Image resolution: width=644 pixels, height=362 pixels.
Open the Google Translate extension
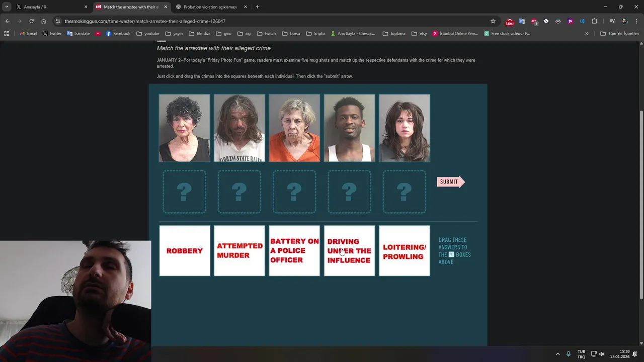522,21
